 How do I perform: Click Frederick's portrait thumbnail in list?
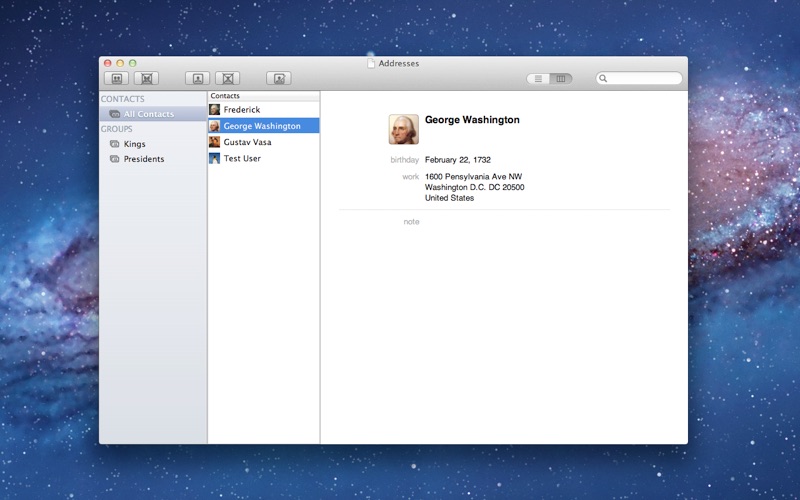214,109
